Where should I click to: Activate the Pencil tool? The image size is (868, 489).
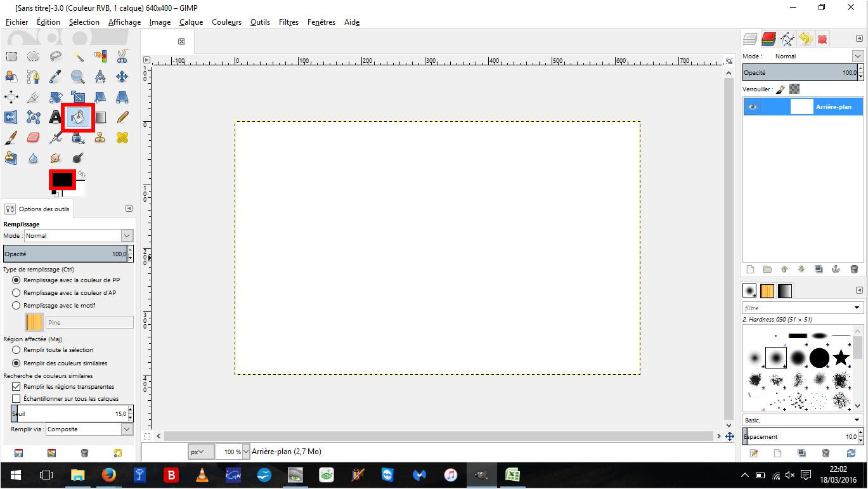click(x=122, y=117)
